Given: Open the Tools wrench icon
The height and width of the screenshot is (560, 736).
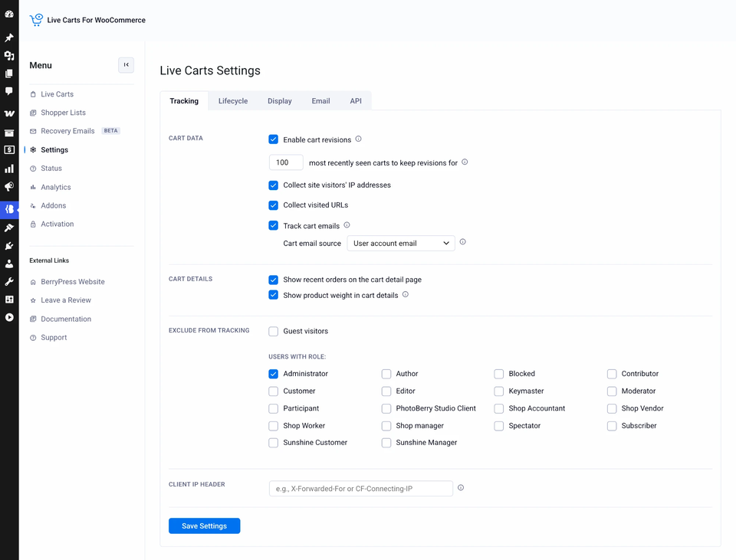Looking at the screenshot, I should point(9,281).
